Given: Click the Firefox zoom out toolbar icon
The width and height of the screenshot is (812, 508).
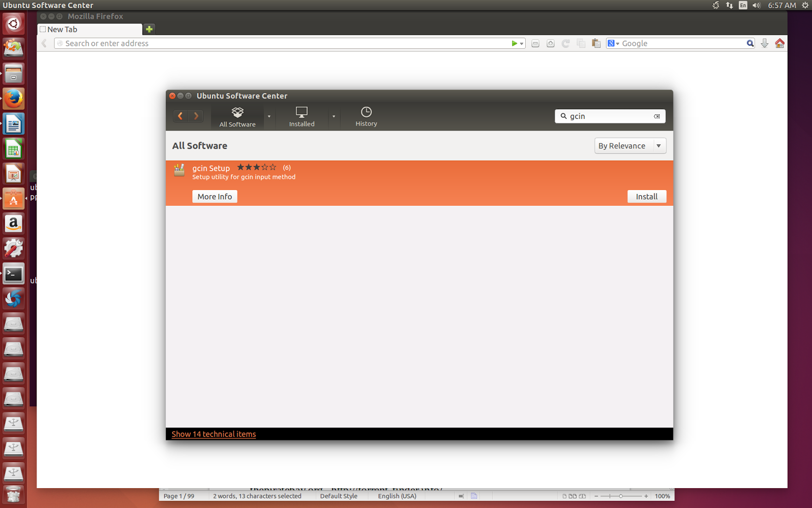Looking at the screenshot, I should point(535,44).
